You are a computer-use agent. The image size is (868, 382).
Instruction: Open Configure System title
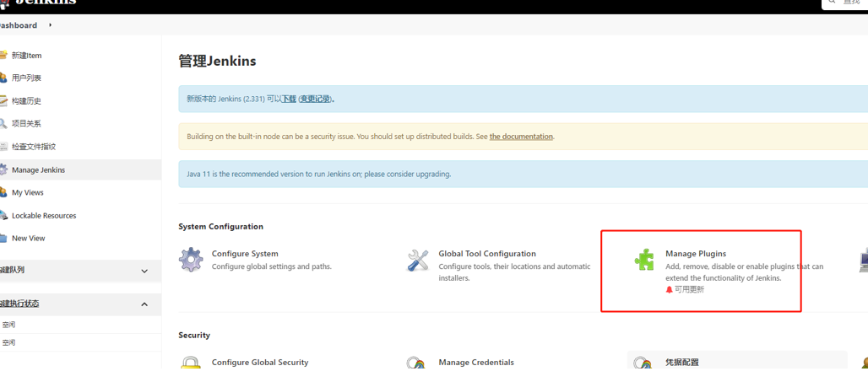(245, 254)
